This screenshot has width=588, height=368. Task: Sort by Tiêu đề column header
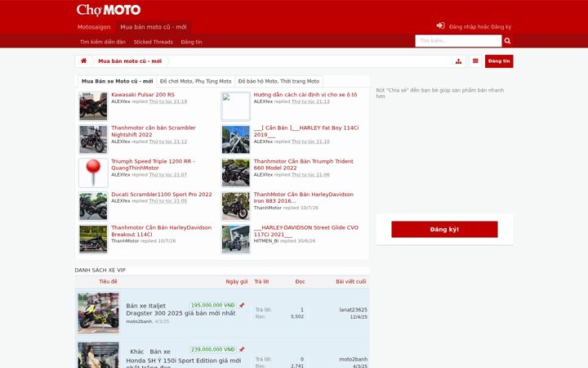click(108, 281)
